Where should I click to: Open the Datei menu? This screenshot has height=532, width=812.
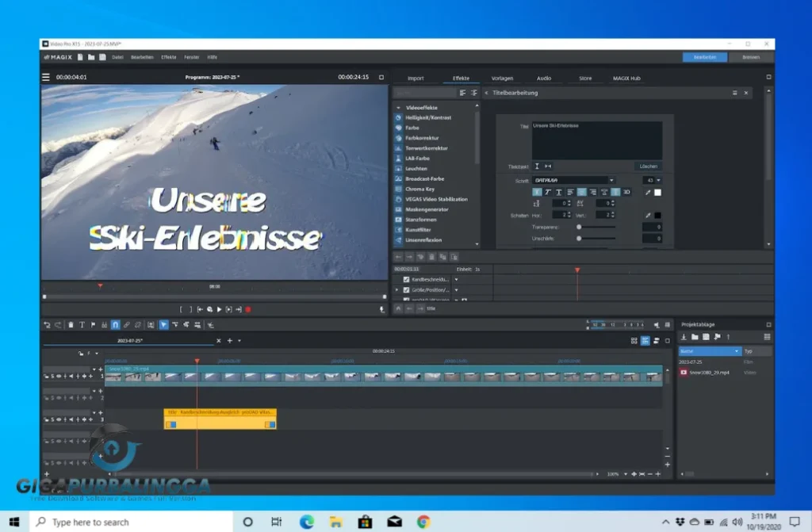coord(117,57)
